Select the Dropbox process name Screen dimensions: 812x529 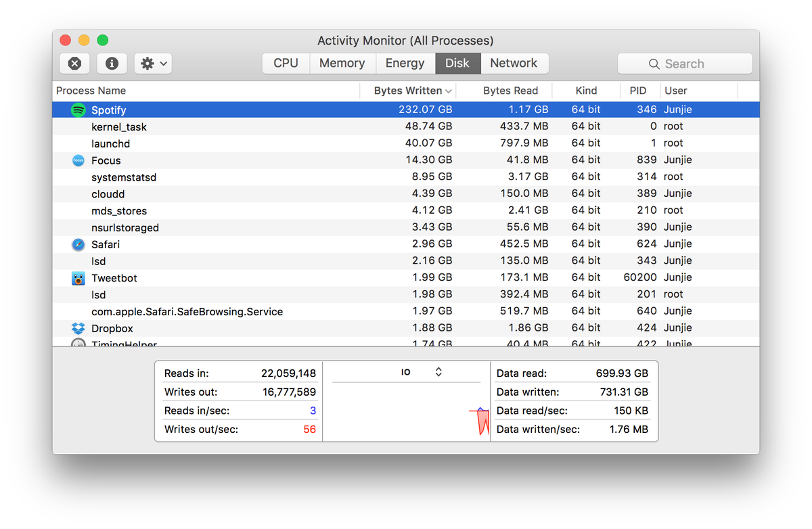click(x=112, y=328)
